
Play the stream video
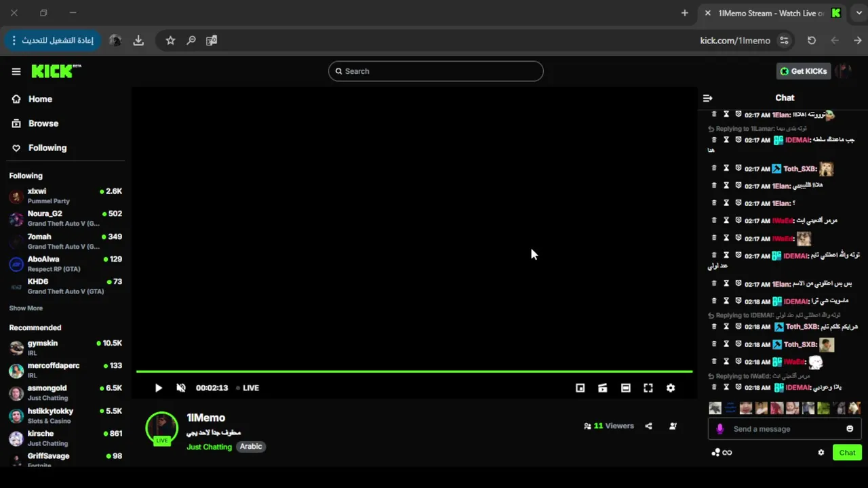pos(158,388)
